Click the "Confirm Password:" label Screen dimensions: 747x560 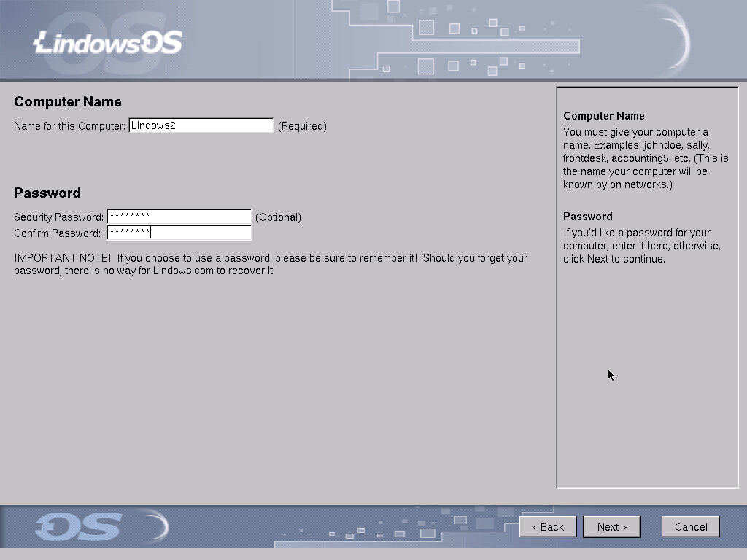[58, 233]
